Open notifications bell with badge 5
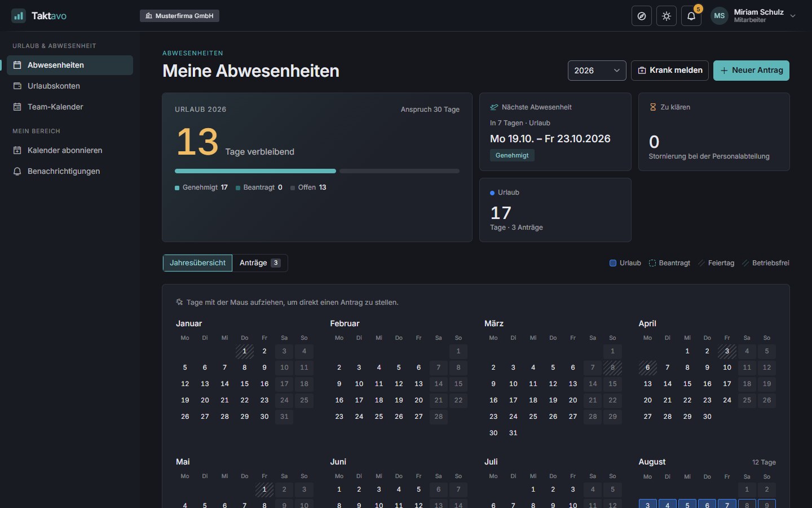This screenshot has width=812, height=508. coord(691,16)
